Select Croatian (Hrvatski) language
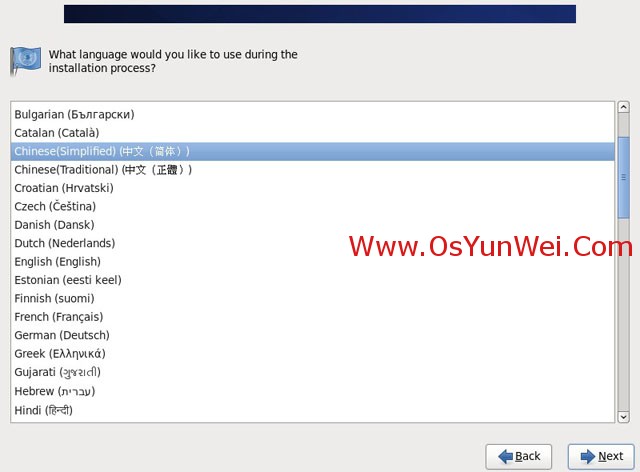Viewport: 640px width, 472px height. [64, 188]
